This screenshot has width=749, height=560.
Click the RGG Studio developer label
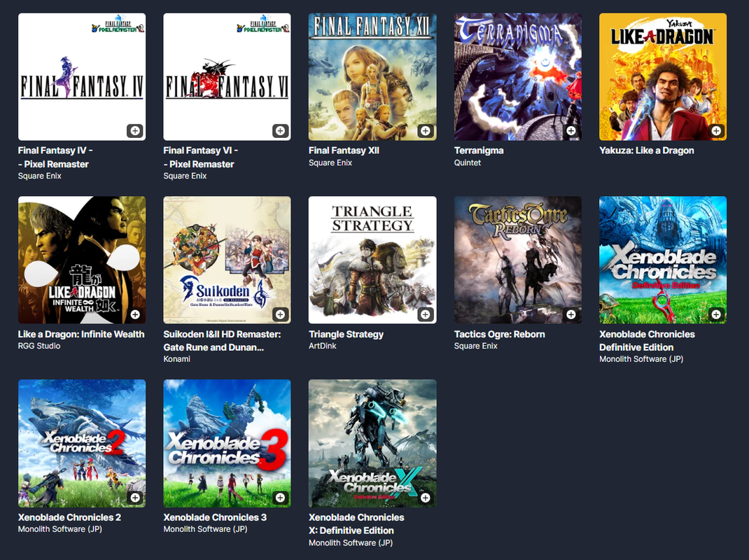click(39, 346)
